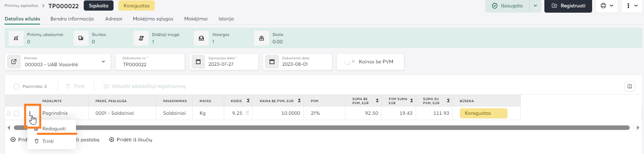Click the Skola debt icon
Image resolution: width=644 pixels, height=154 pixels.
click(x=261, y=38)
